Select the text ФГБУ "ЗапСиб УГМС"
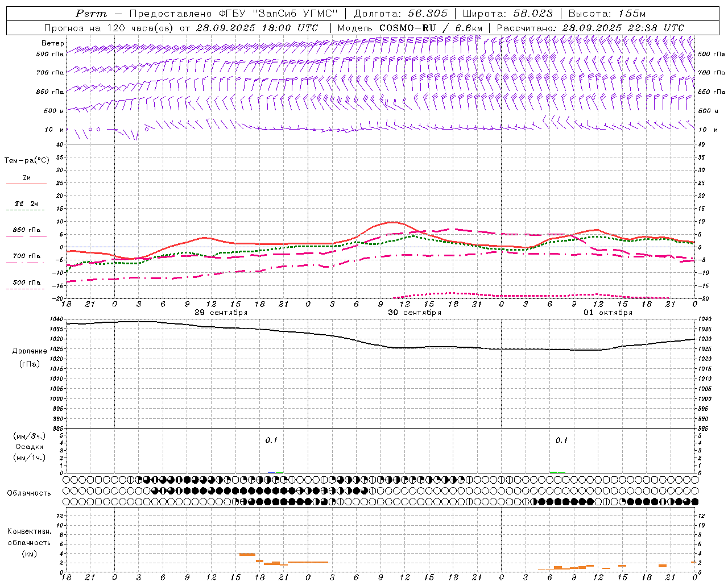This screenshot has height=582, width=728. (x=279, y=14)
